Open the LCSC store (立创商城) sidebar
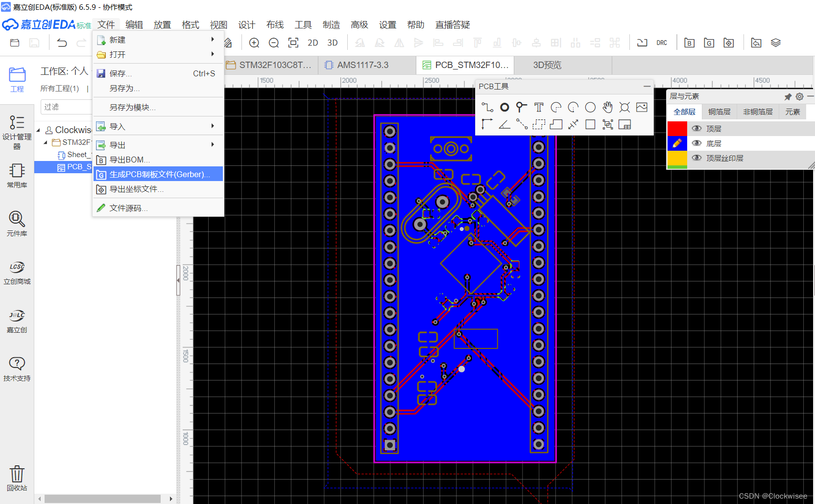The image size is (815, 504). pos(17,272)
